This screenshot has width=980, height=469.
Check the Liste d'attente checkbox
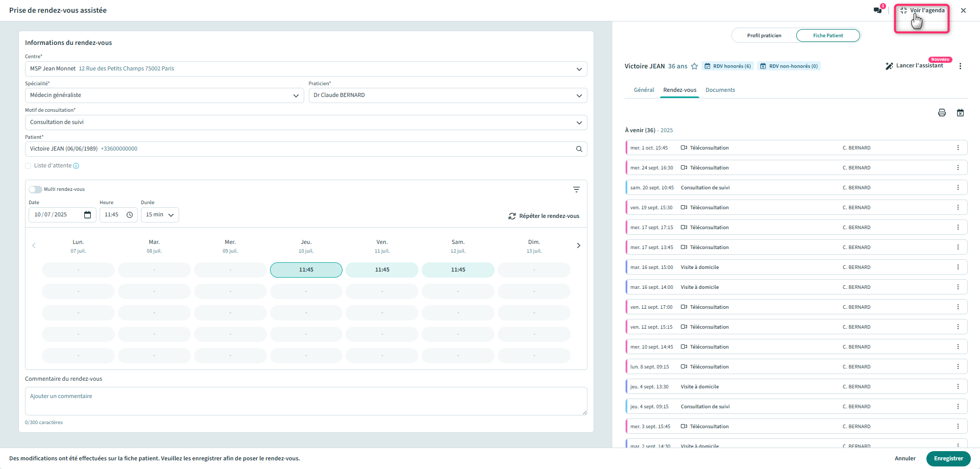(x=28, y=166)
